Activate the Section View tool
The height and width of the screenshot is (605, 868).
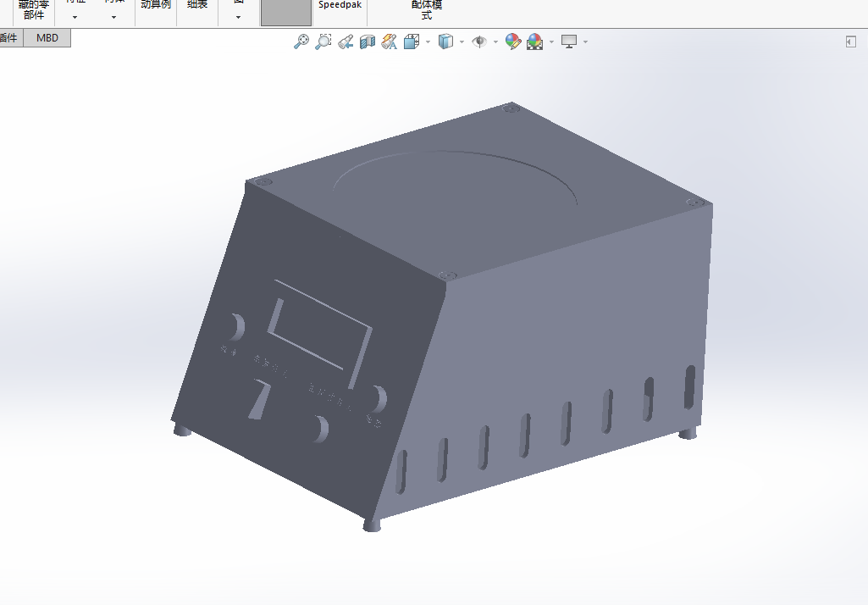(x=368, y=42)
